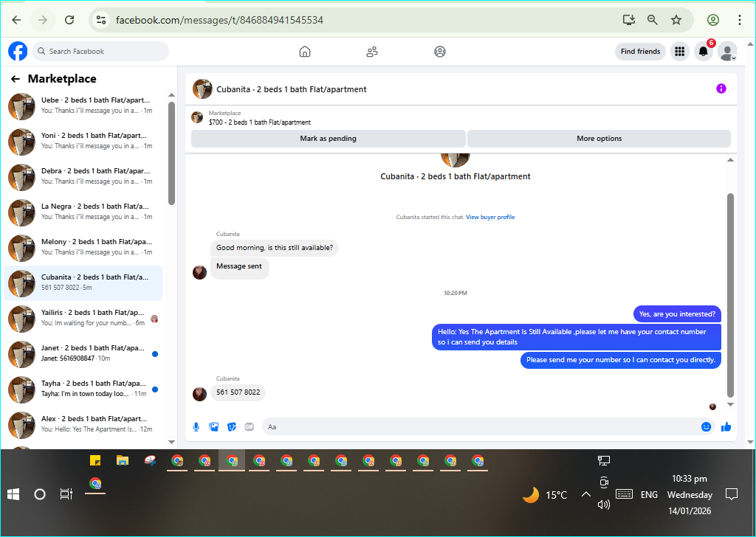
Task: Open the notifications bell
Action: pos(703,51)
